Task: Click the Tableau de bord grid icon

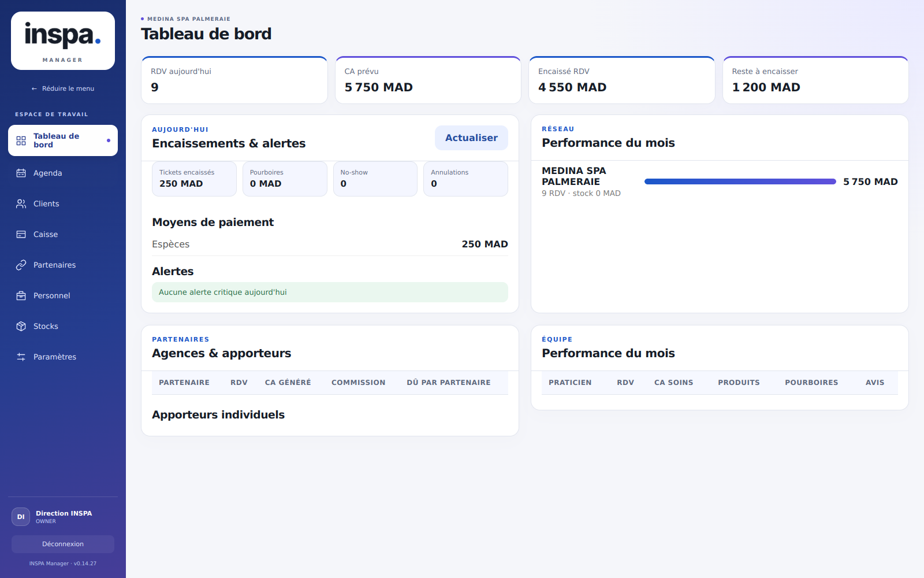Action: (21, 140)
